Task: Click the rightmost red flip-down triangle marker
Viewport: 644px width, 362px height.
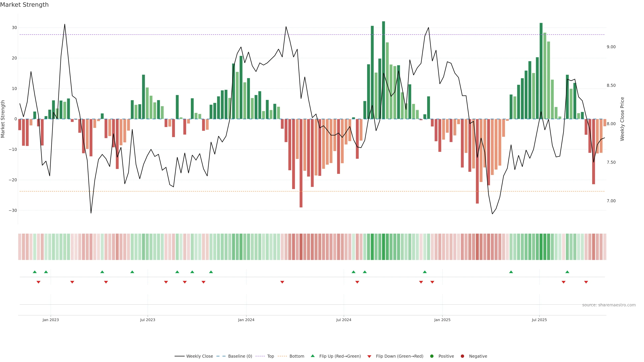Action: click(586, 282)
